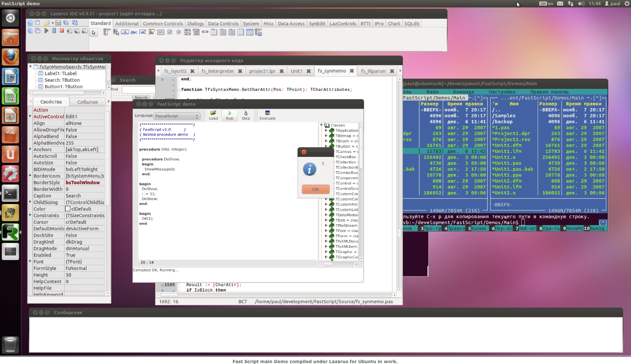Open the Terminal from the Ubuntu dock
Viewport: 631px width, 364px height.
click(x=10, y=193)
